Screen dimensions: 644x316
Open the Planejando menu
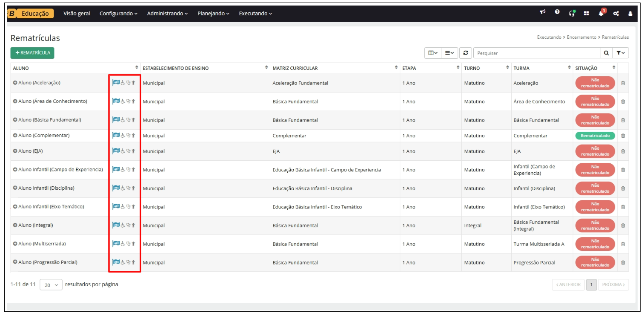pos(213,14)
